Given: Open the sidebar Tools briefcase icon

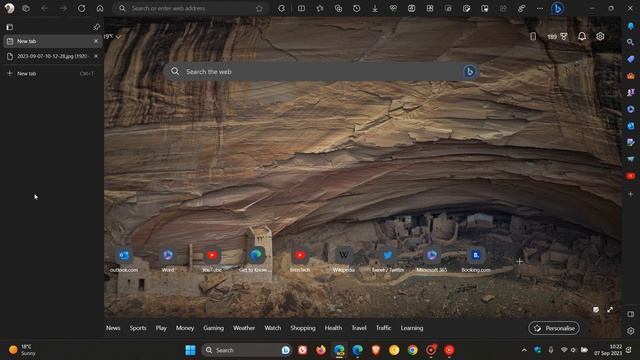Looking at the screenshot, I should [x=631, y=76].
